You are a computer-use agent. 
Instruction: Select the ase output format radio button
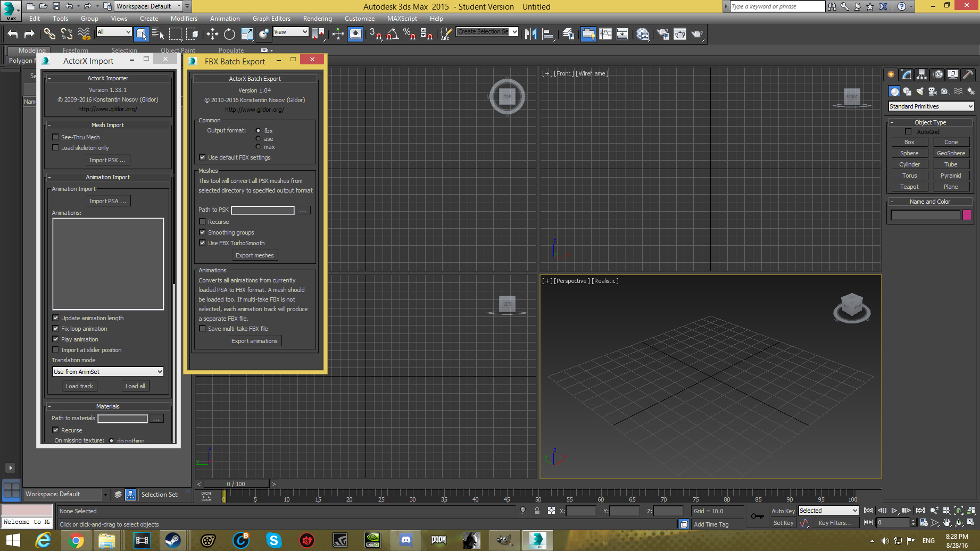(259, 139)
